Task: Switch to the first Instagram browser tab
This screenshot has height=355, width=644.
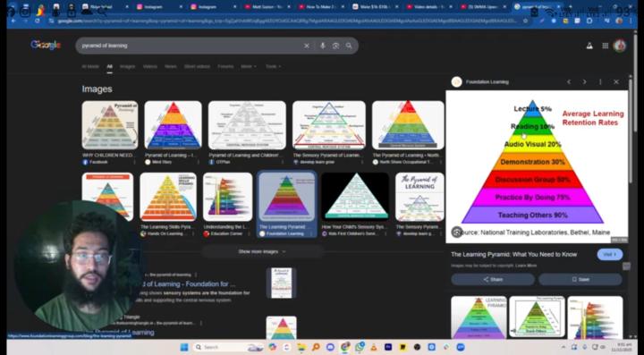Action: [x=159, y=7]
